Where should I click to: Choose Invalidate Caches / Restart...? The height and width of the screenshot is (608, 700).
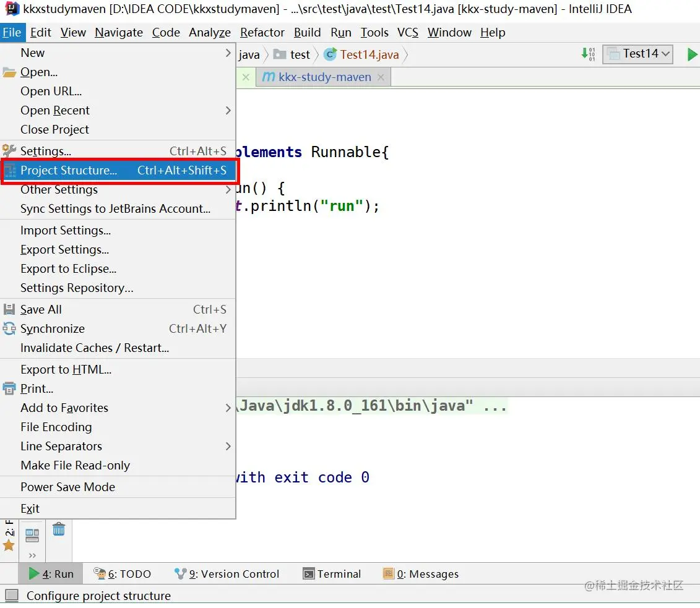118,348
